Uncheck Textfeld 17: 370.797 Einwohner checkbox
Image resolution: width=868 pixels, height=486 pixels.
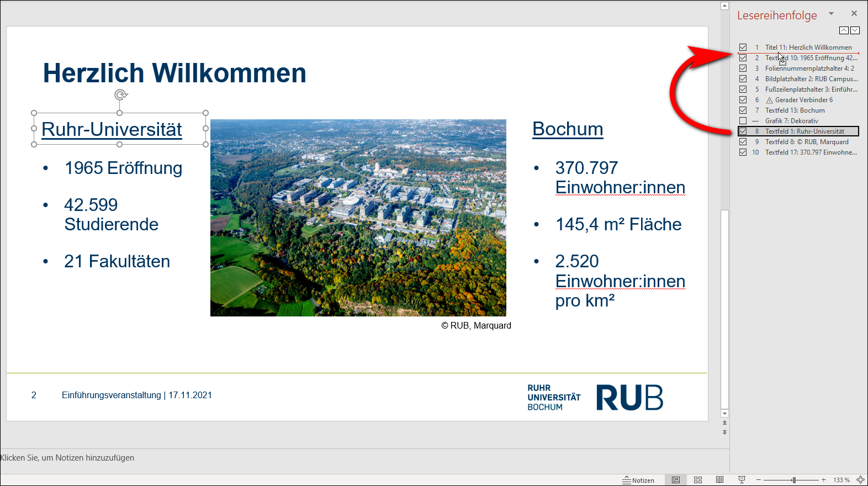pos(743,152)
